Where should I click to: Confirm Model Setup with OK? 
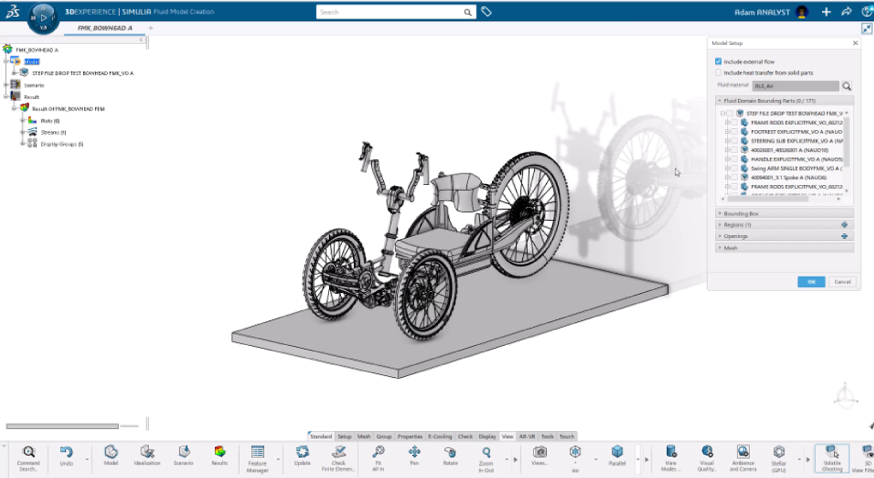tap(811, 282)
